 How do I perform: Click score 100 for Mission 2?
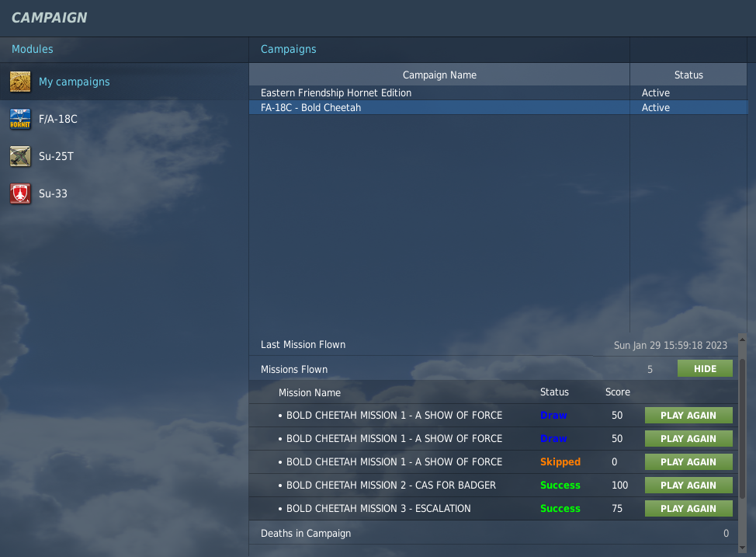coord(619,485)
